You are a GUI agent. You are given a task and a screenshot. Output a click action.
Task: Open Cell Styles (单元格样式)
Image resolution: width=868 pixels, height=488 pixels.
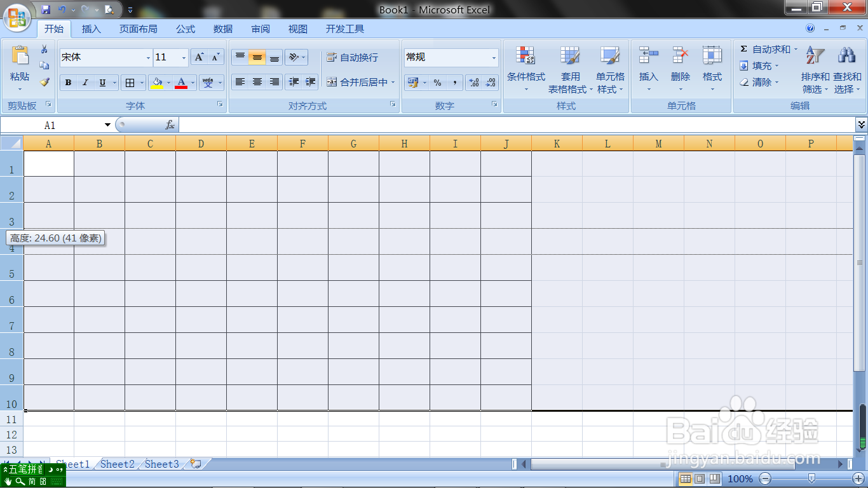pos(610,69)
